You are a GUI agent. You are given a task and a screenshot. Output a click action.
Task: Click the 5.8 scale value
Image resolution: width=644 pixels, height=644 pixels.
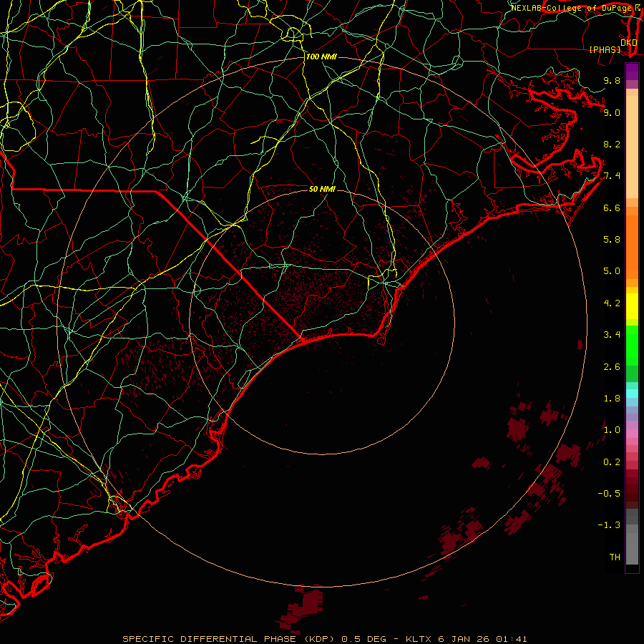[612, 240]
